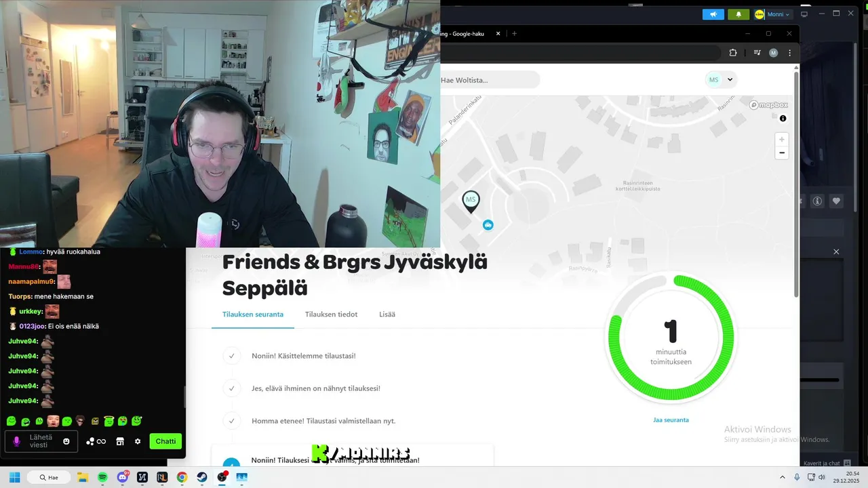Click 0123joo message 'Ei ois enää nälkä'

click(x=73, y=326)
